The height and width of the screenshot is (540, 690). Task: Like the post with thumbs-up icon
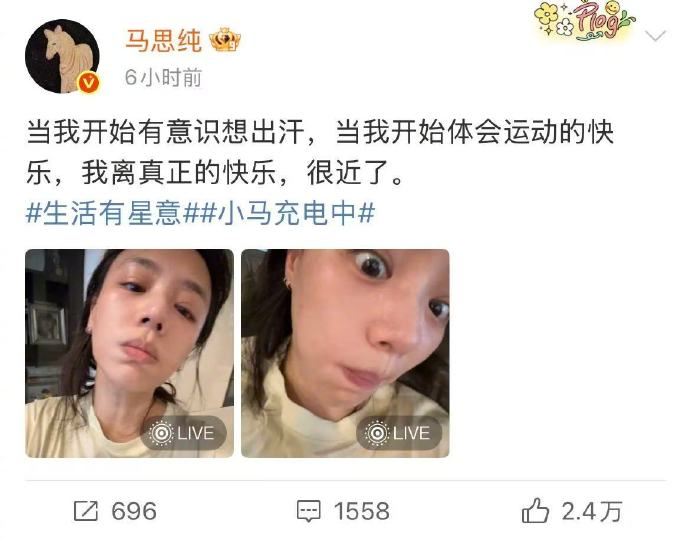coord(535,511)
